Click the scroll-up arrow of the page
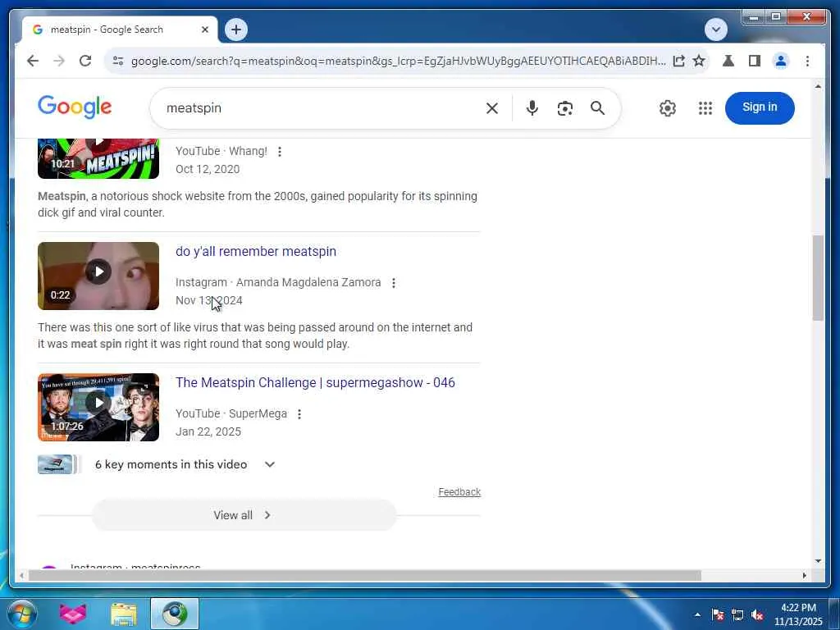Viewport: 840px width, 630px height. (818, 85)
